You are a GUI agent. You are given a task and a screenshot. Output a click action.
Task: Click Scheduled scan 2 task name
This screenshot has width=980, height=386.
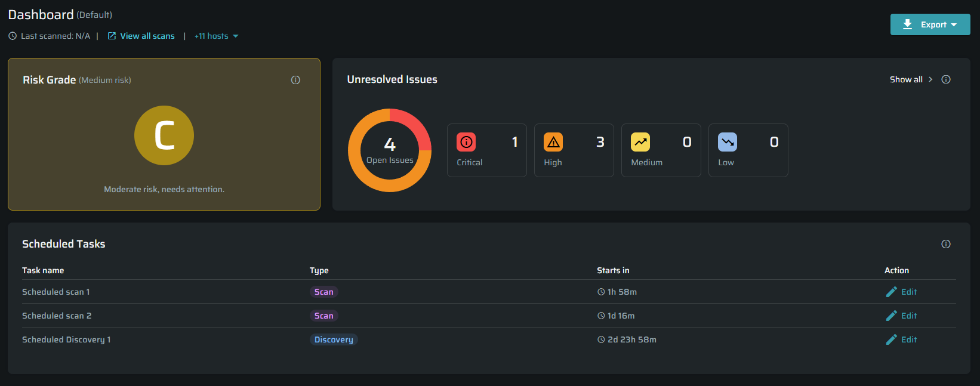[x=57, y=316]
